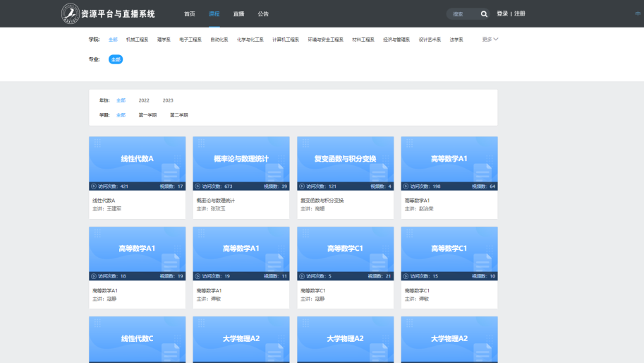Filter by 设计艺术系
Viewport: 644px width, 363px height.
[430, 40]
